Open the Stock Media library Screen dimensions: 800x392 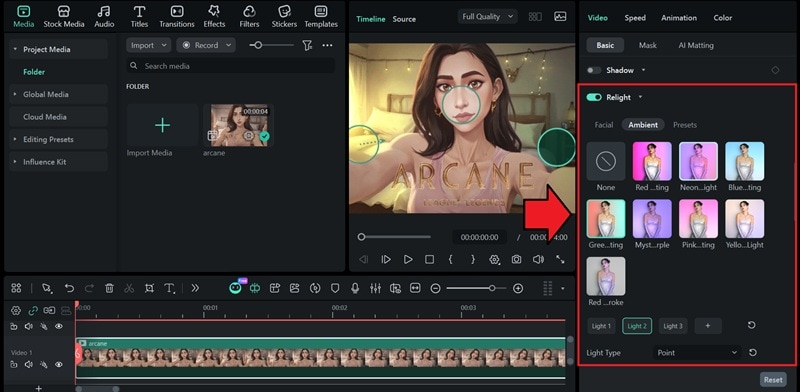(x=64, y=17)
